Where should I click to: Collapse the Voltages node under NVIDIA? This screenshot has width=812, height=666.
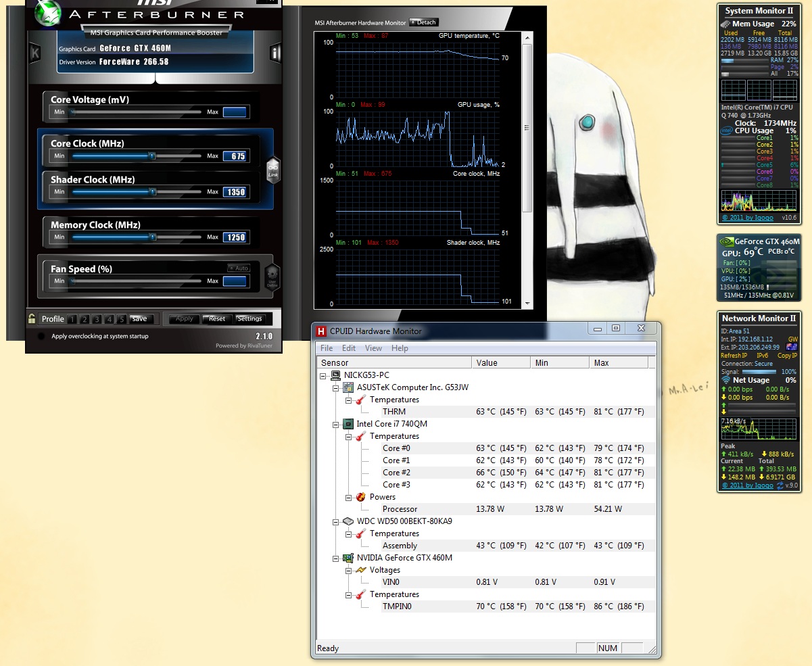coord(348,570)
